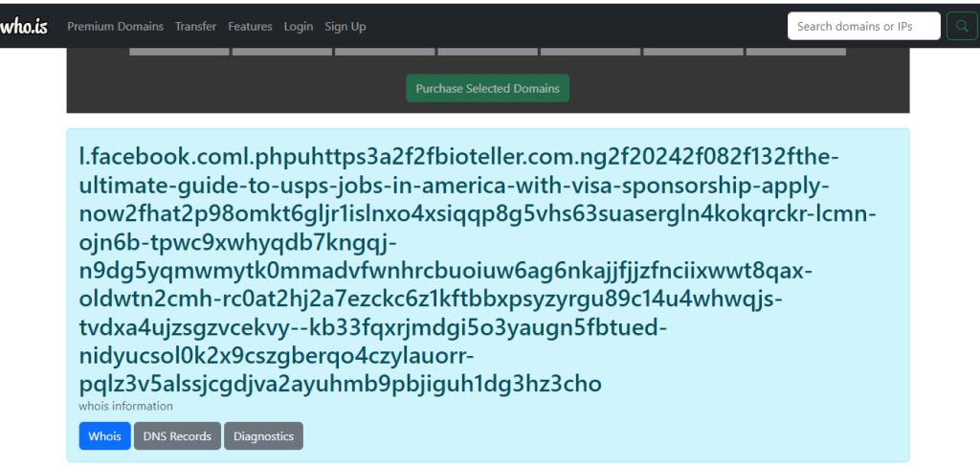Pick the second gray domain tile from left
Screen dimensions: 980x467
click(x=281, y=52)
